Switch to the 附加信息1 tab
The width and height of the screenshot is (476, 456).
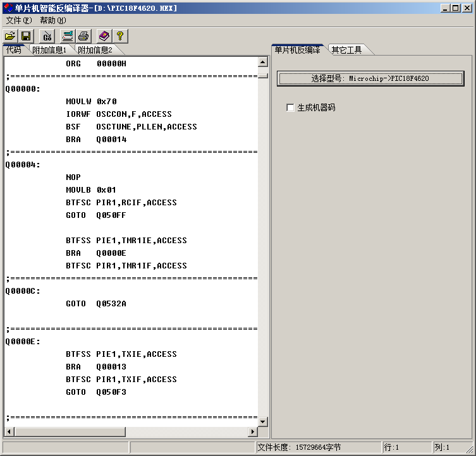point(49,50)
